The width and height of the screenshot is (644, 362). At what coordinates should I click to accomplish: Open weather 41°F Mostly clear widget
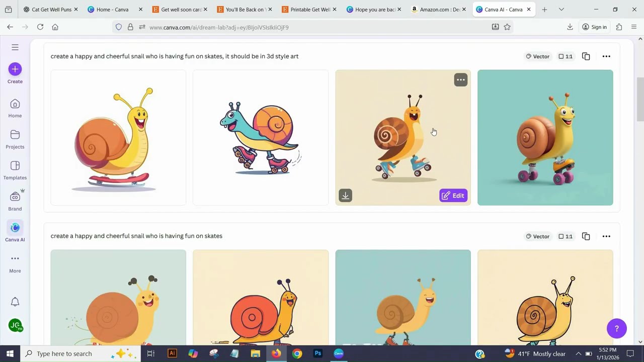535,353
